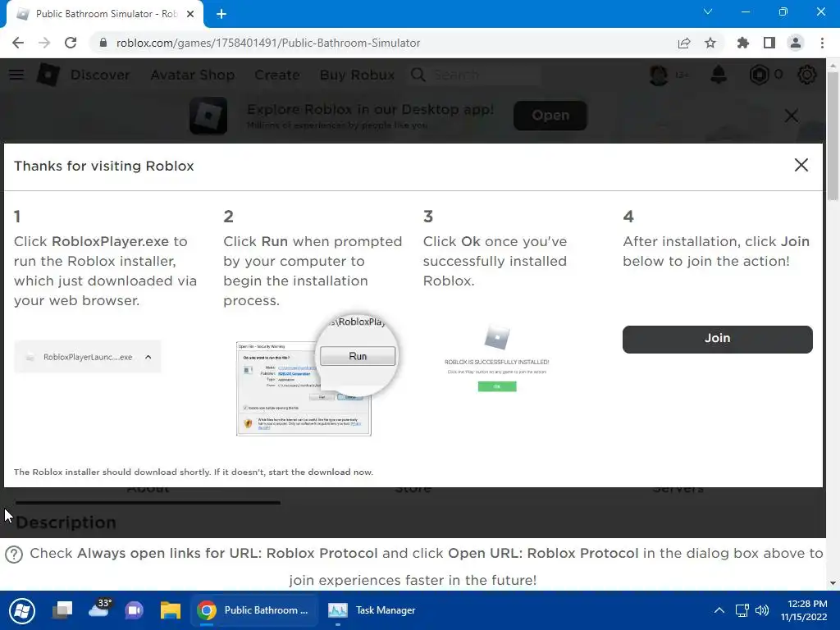Open the tab search chevron
Screen dimensions: 840x630
708,11
